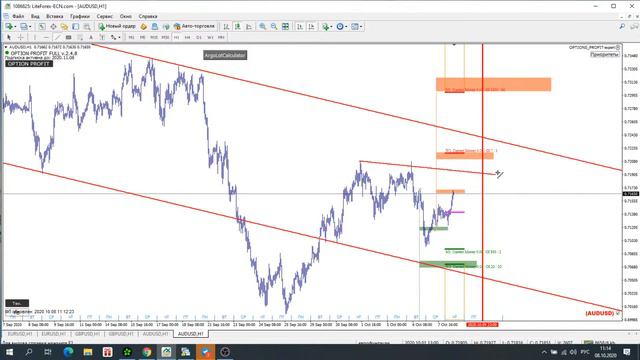The width and height of the screenshot is (640, 360).
Task: Switch to M1 timeframe
Action: (x=131, y=38)
